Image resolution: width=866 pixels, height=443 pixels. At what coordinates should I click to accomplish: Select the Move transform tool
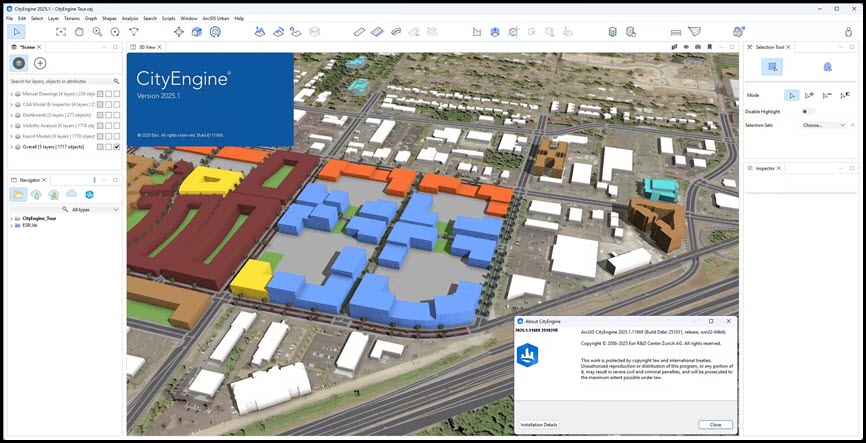click(179, 32)
